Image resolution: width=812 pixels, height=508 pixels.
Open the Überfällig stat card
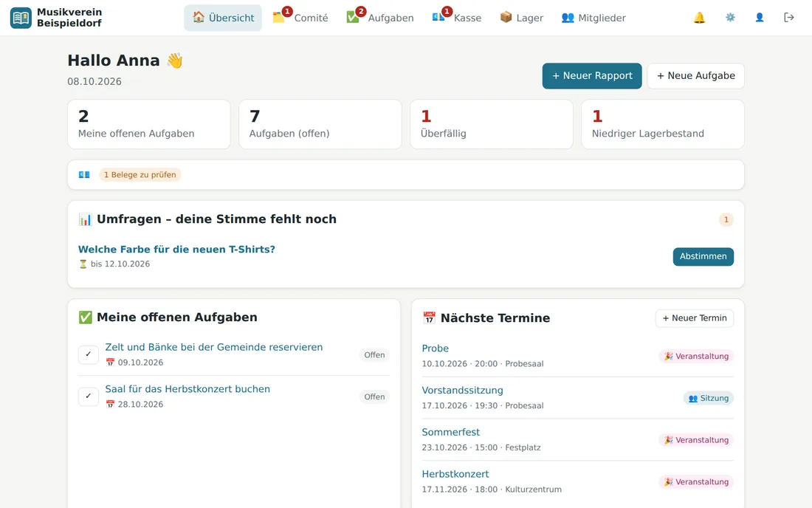[x=492, y=124]
